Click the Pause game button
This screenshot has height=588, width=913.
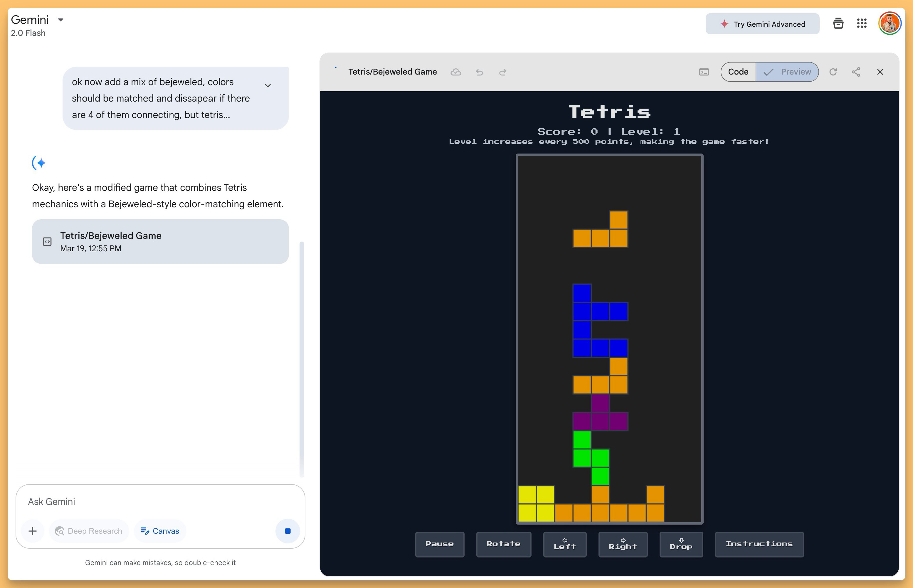click(440, 544)
